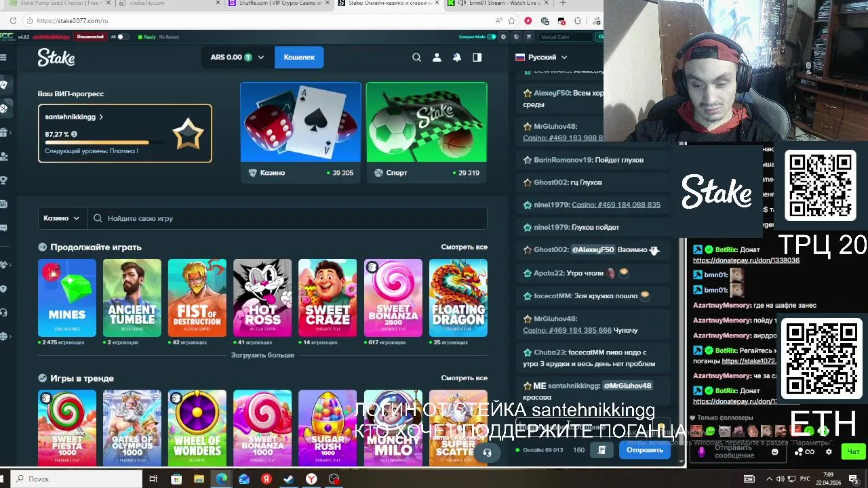Click Смотреть все next to Продолжайте играть

pyautogui.click(x=465, y=247)
